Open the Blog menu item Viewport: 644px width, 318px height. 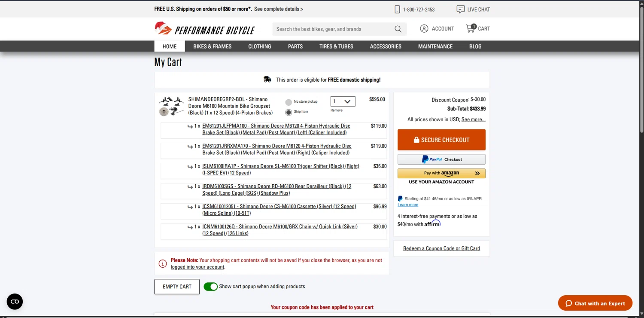[x=475, y=46]
